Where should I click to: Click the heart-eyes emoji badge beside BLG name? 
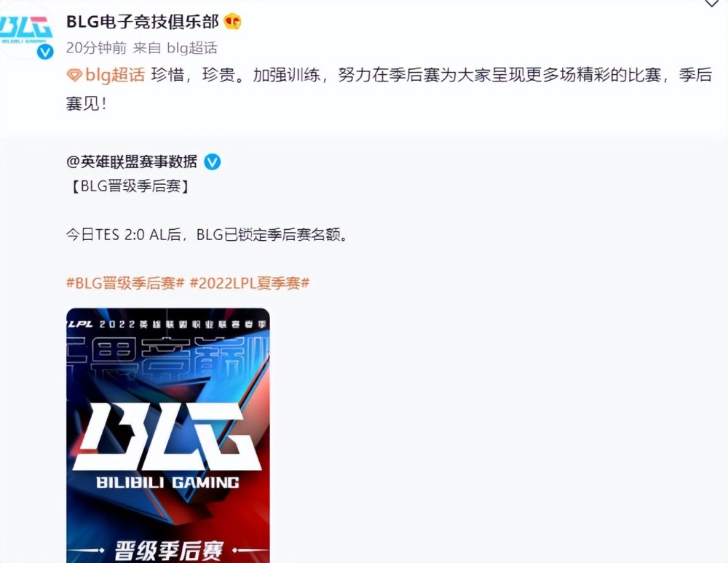(233, 21)
